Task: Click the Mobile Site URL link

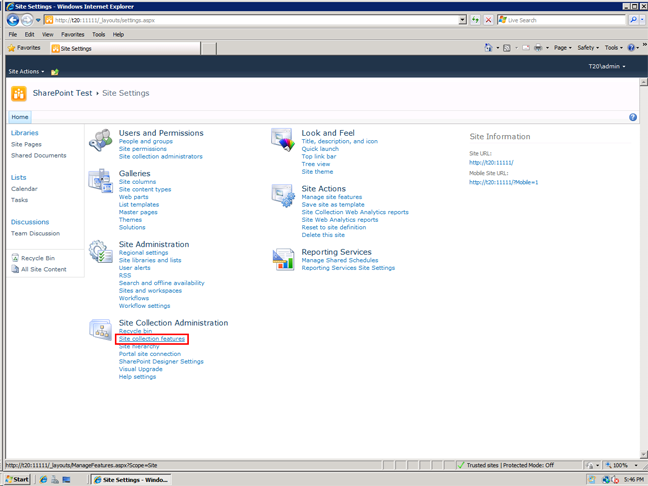Action: (x=503, y=182)
